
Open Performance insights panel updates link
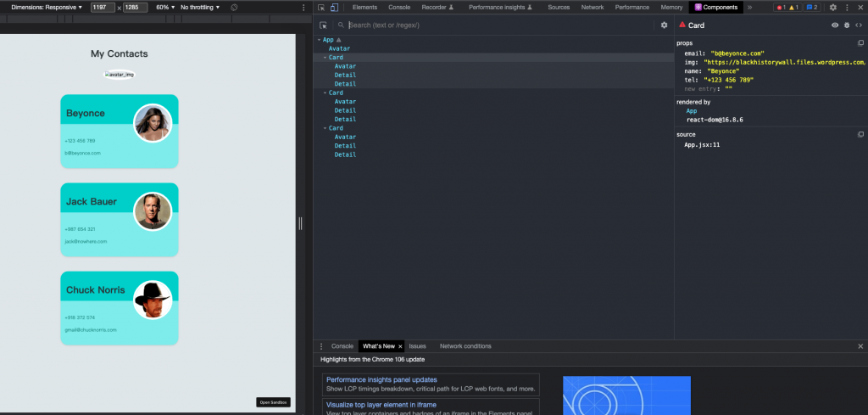(381, 379)
